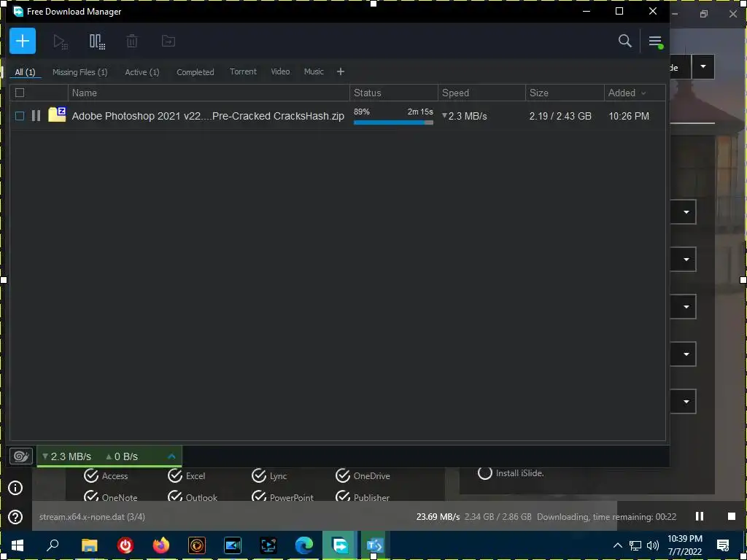Show hidden system tray icons
Viewport: 747px width, 560px height.
[x=617, y=545]
